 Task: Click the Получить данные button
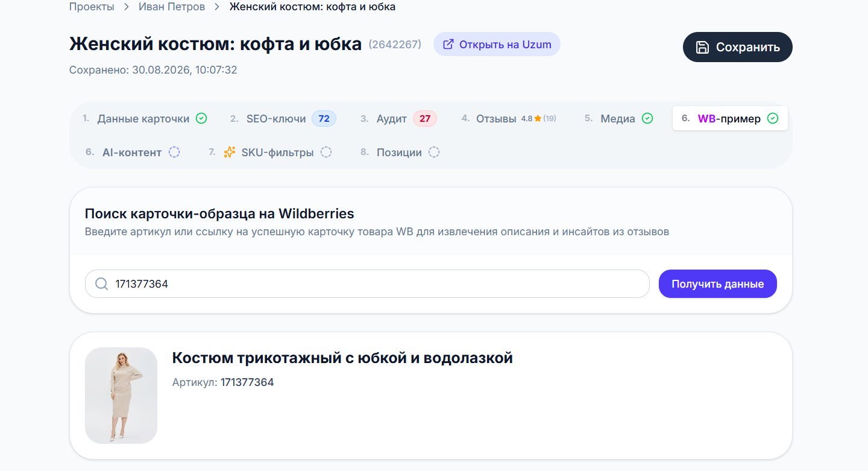point(718,284)
